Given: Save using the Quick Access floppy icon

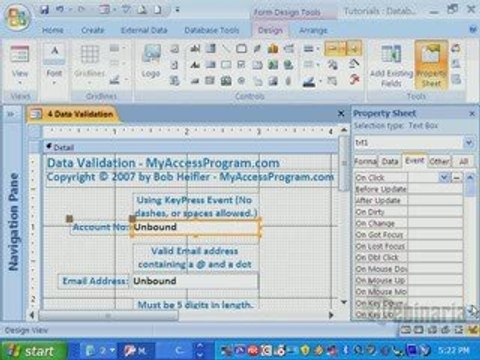Looking at the screenshot, I should 45,10.
